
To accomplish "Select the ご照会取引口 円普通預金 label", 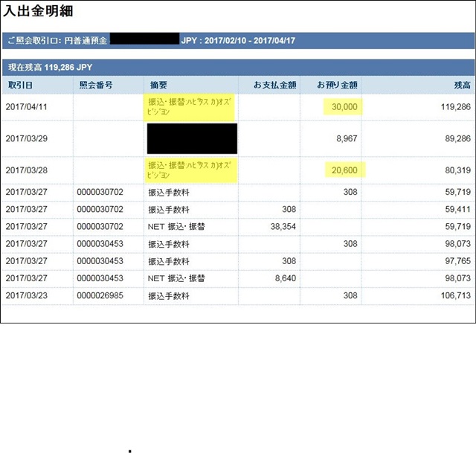I will pos(57,40).
